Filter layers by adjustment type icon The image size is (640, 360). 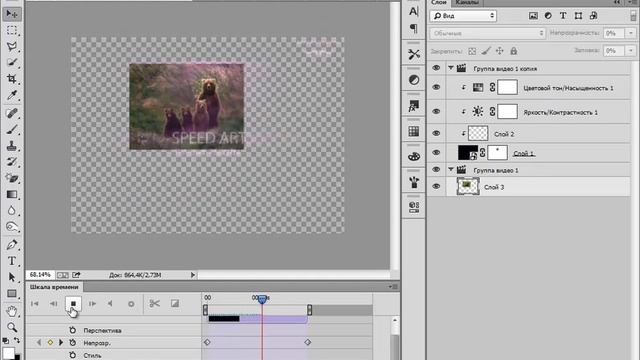point(548,16)
